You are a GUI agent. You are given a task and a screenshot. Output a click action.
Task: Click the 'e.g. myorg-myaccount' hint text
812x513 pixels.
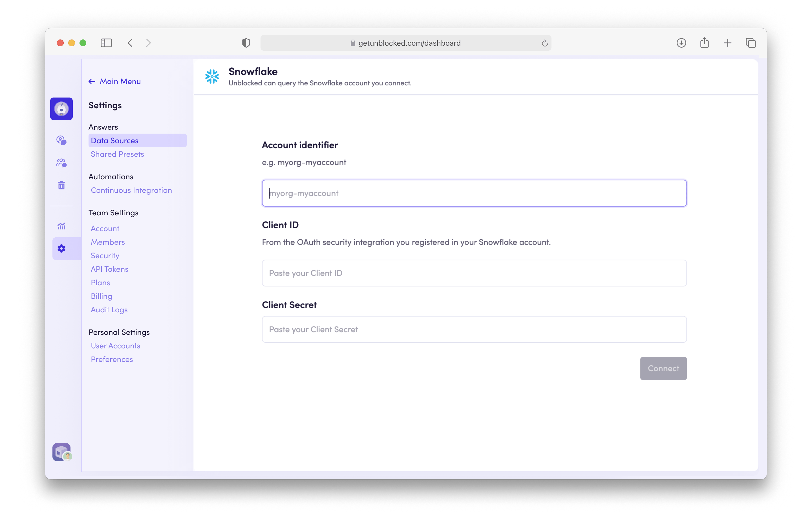click(304, 162)
